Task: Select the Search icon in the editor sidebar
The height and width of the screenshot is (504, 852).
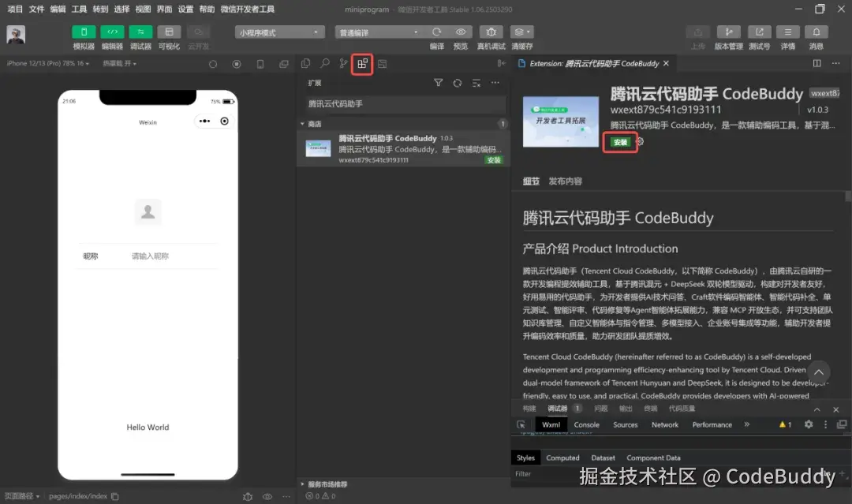Action: click(x=324, y=65)
